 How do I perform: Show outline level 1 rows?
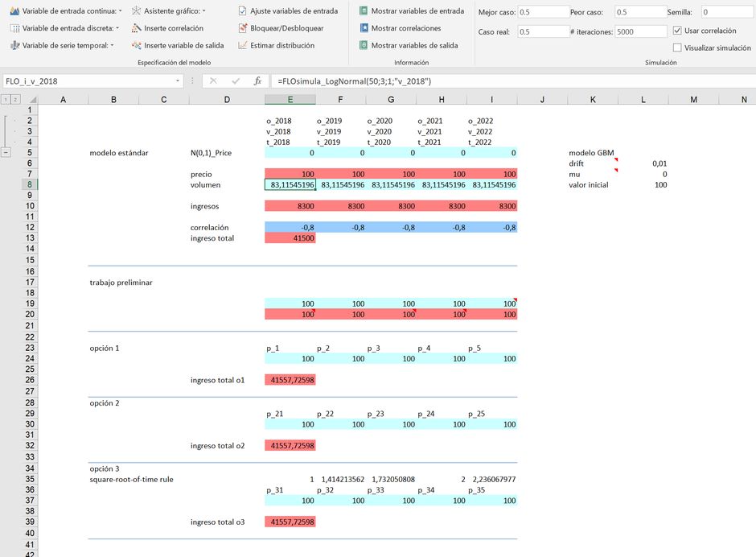[6, 100]
